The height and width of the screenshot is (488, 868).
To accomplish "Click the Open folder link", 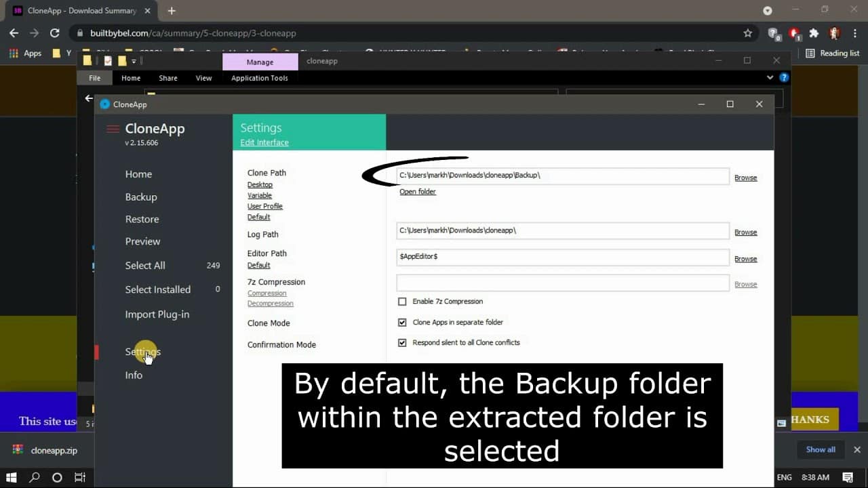I will 417,192.
